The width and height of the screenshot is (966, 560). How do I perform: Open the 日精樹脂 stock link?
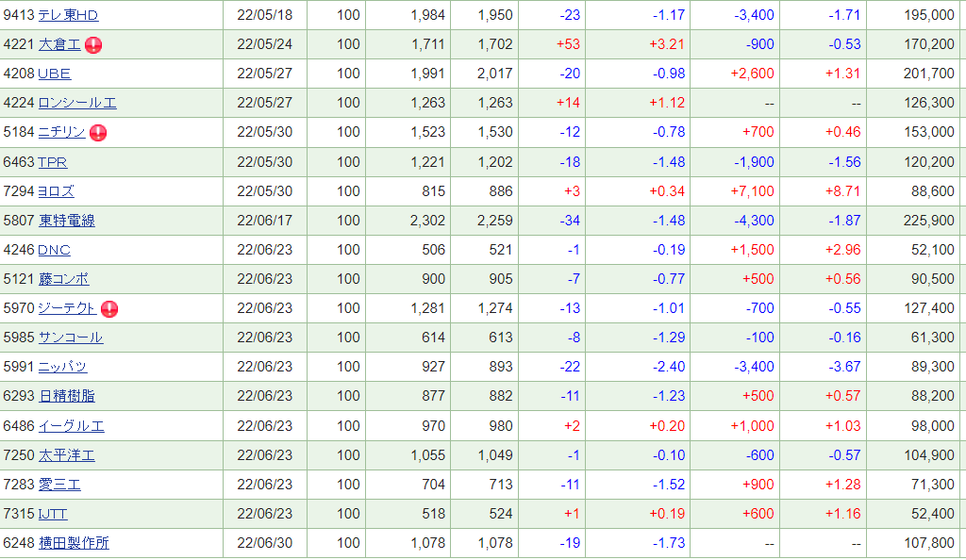click(67, 396)
